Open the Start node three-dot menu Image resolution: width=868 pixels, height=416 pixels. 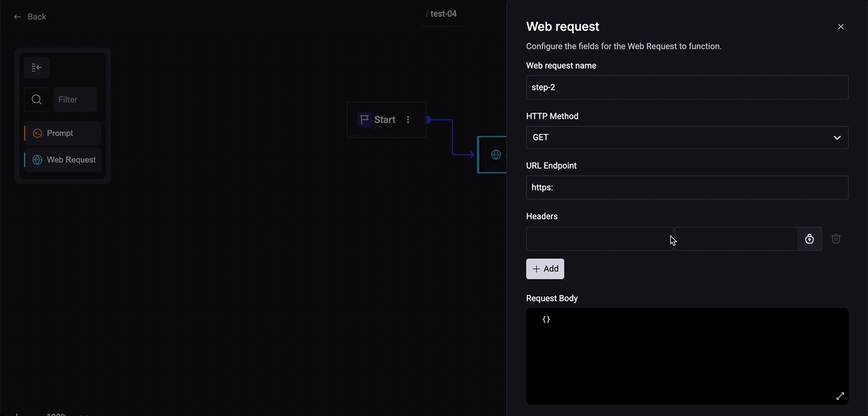point(408,120)
